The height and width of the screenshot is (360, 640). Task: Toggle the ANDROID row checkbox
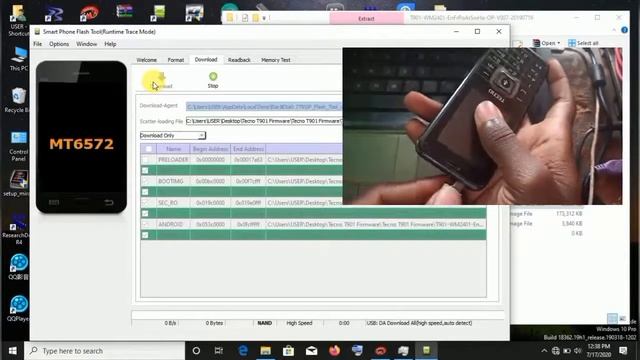[145, 224]
